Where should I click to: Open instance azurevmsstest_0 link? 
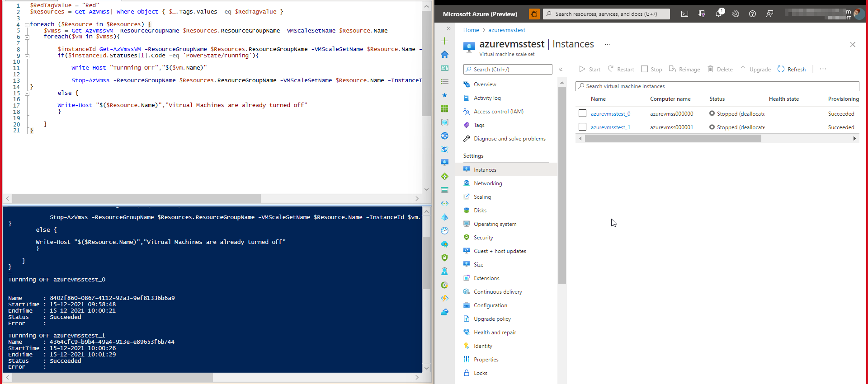pos(610,114)
